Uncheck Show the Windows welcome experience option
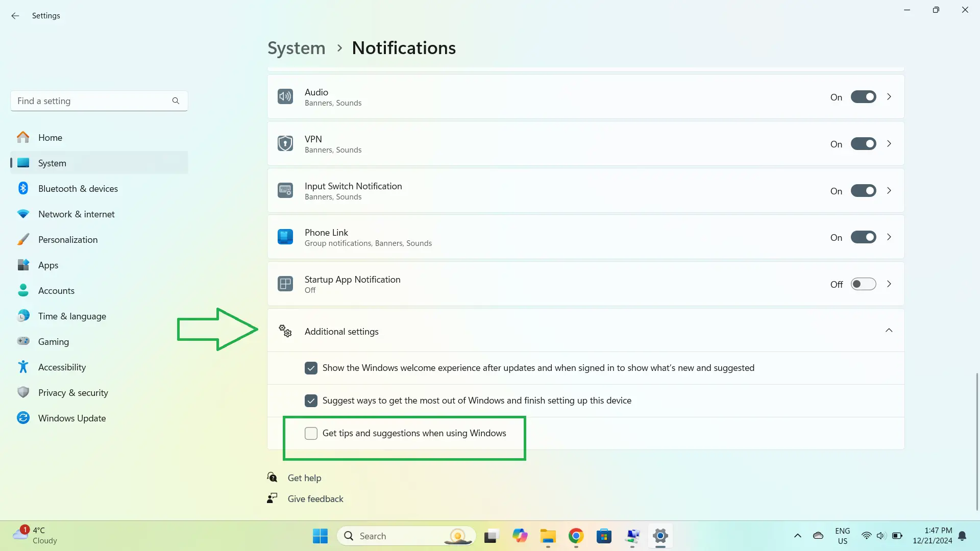Image resolution: width=980 pixels, height=551 pixels. (311, 368)
